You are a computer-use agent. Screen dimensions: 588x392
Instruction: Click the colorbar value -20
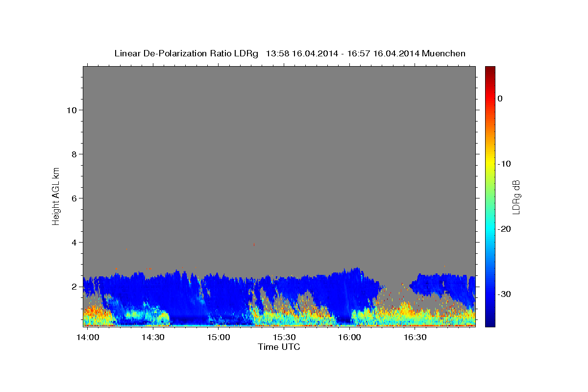(x=504, y=229)
